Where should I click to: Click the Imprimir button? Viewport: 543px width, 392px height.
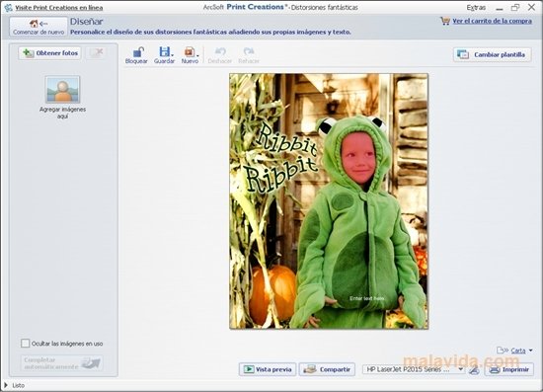click(509, 369)
